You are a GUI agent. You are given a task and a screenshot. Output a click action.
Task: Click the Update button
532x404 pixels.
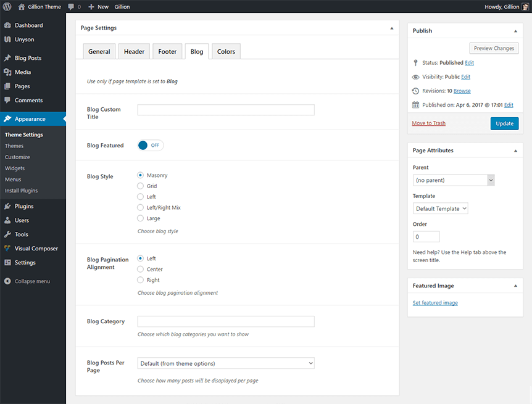(x=504, y=123)
